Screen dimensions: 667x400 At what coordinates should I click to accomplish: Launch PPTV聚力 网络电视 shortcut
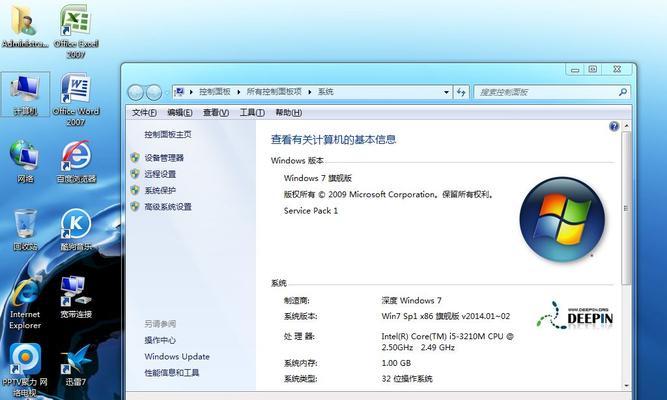pos(25,370)
